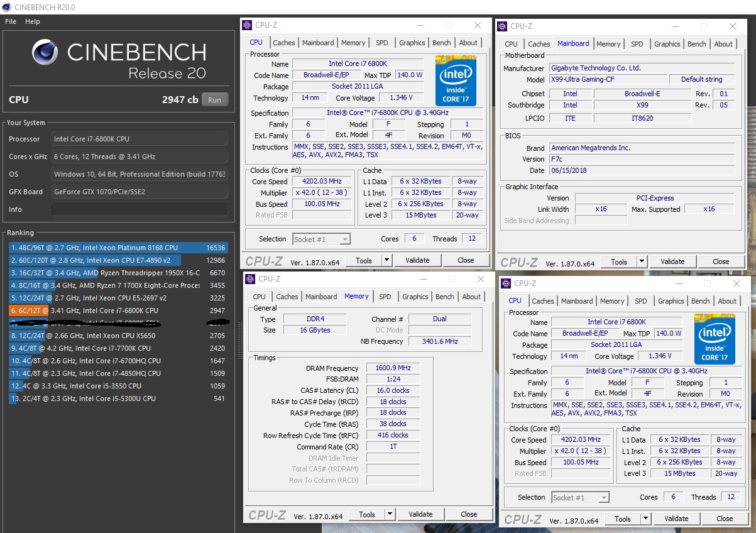Click Tools button in Mainboard CPU-Z window
756x533 pixels.
point(619,261)
